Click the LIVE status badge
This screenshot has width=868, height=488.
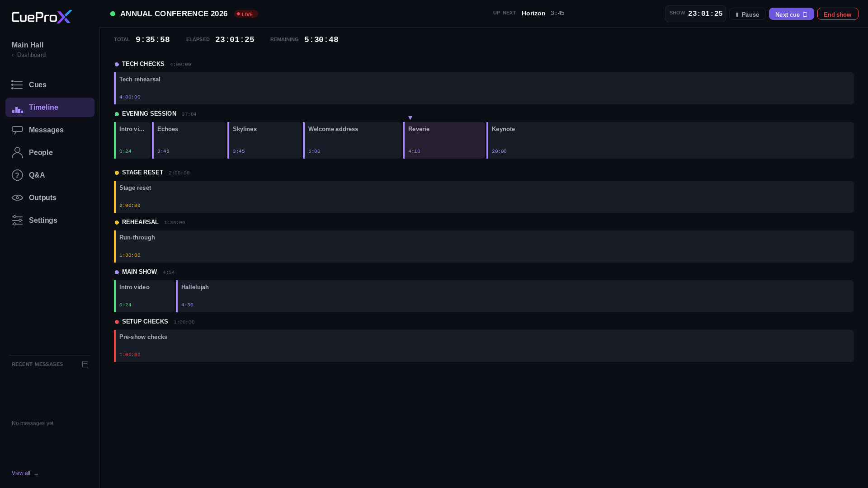[246, 14]
